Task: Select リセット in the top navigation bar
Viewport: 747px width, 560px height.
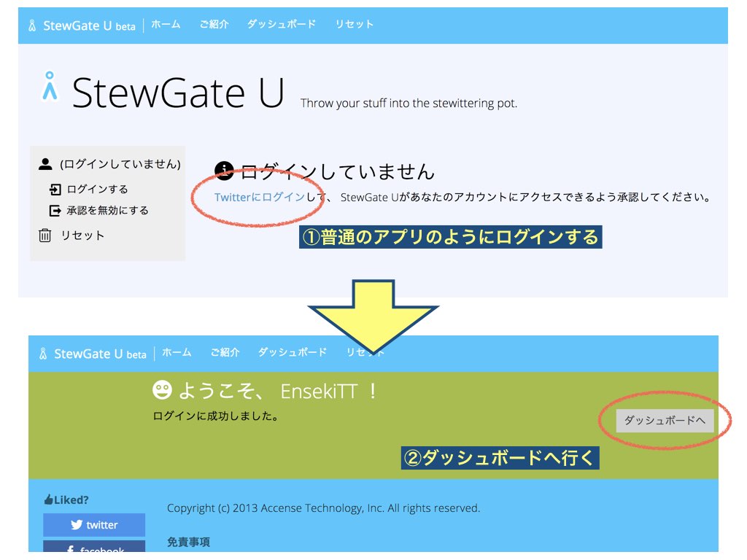Action: click(x=354, y=24)
